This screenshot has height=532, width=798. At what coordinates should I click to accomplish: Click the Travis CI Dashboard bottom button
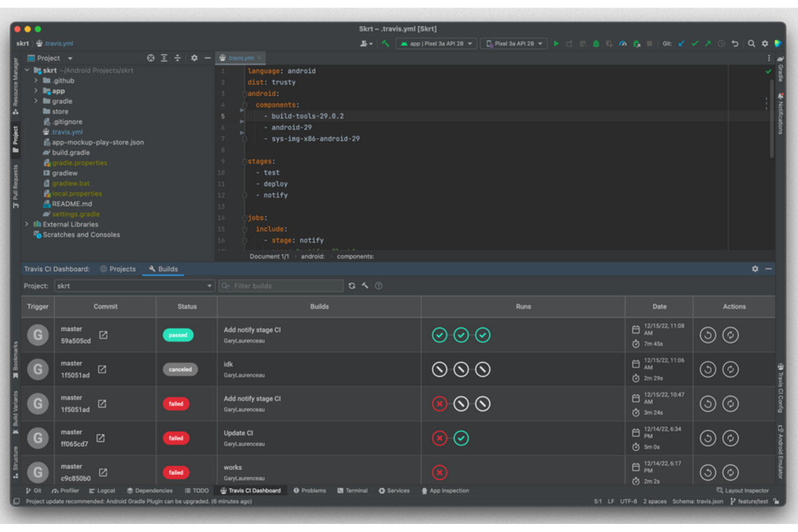tap(250, 491)
